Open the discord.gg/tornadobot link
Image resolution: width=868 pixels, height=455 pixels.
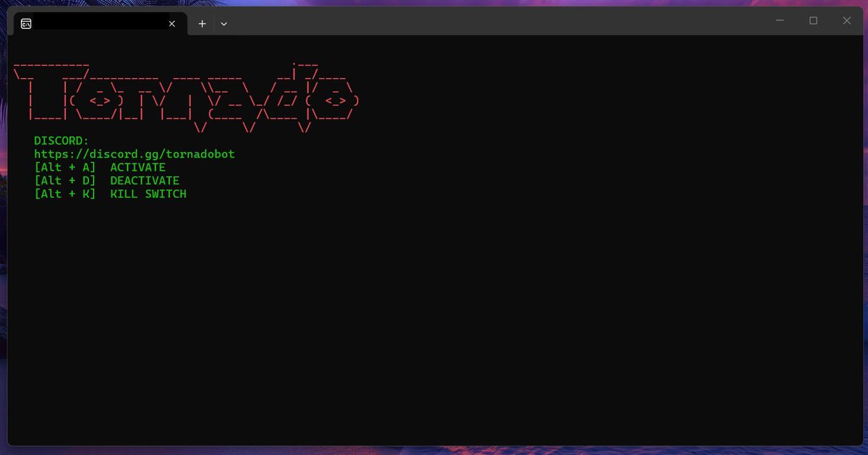(135, 154)
